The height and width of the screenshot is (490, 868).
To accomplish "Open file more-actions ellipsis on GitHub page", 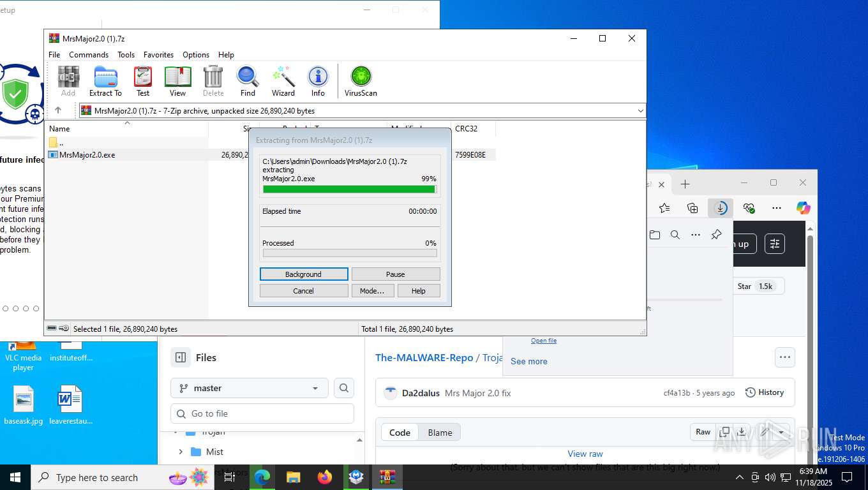I will tap(785, 357).
